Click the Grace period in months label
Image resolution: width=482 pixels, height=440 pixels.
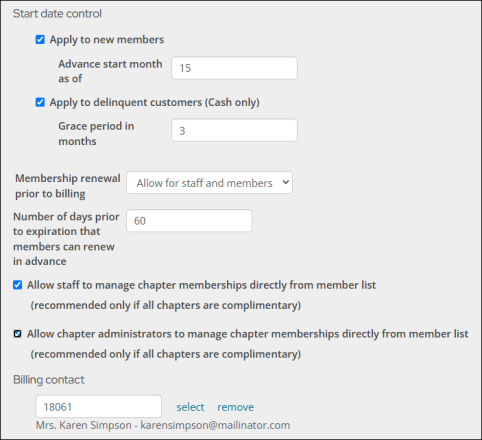[x=96, y=134]
